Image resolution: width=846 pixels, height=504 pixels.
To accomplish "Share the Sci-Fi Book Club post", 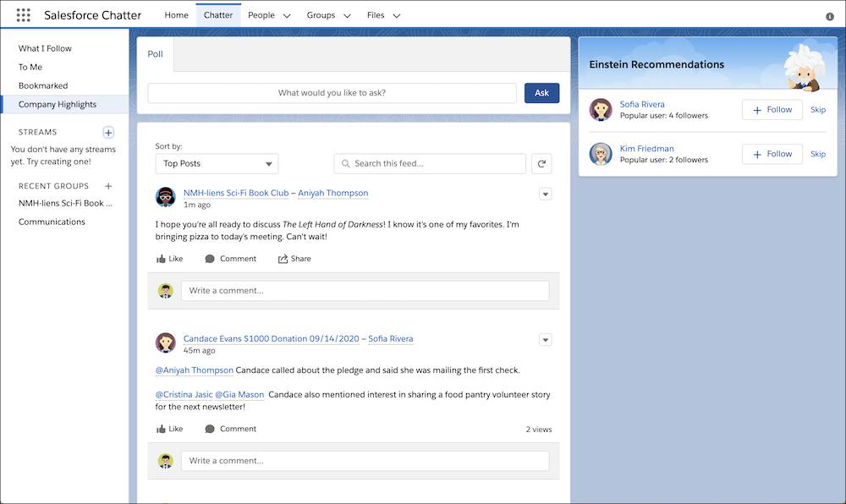I will pos(294,259).
